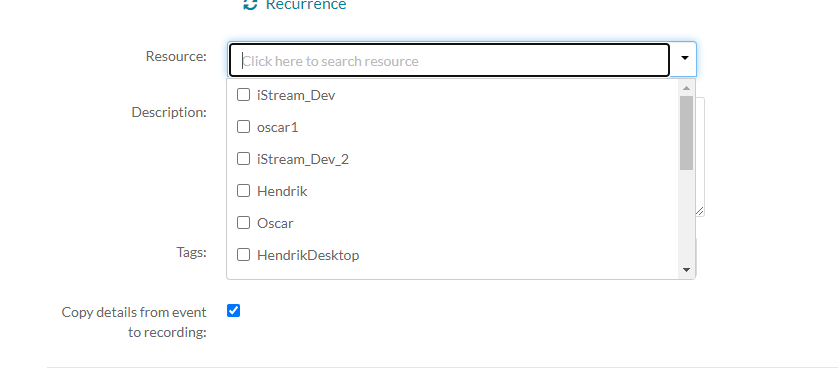838x392 pixels.
Task: Click the resource search input field
Action: 449,60
